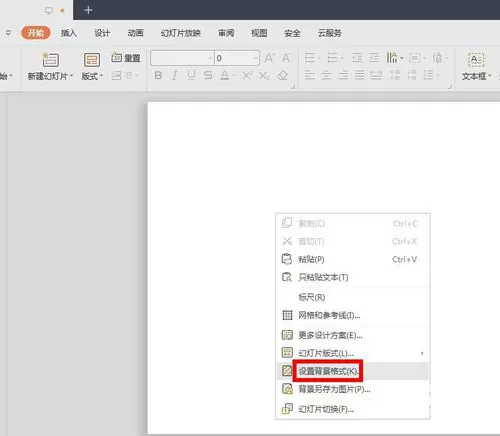This screenshot has height=436, width=500.
Task: Click the Reset (重置) button
Action: point(126,58)
